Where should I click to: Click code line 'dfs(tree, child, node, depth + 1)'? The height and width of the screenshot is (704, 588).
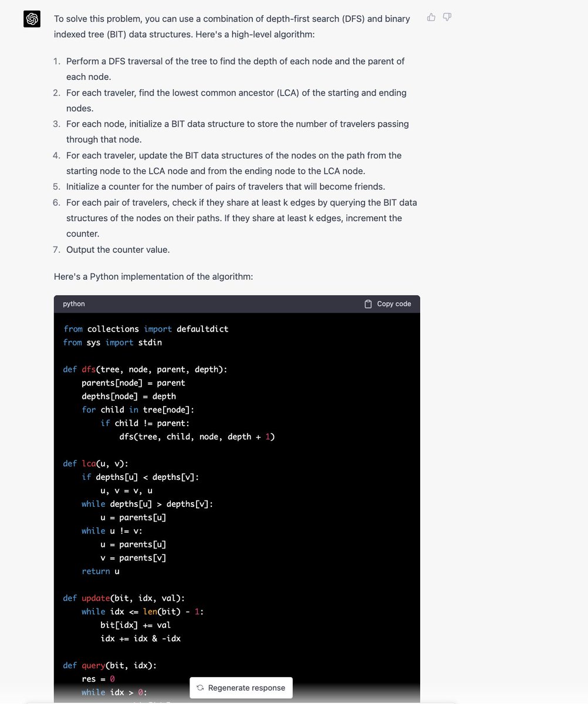pos(197,436)
